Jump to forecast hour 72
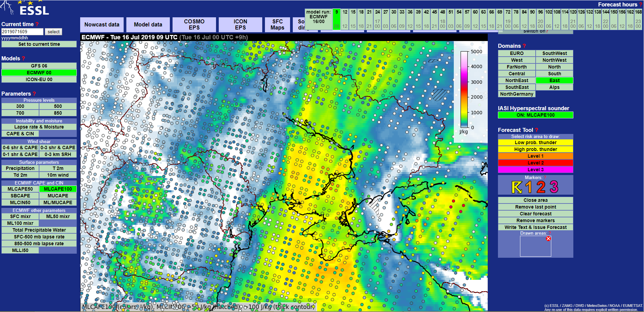The image size is (644, 312). click(508, 19)
